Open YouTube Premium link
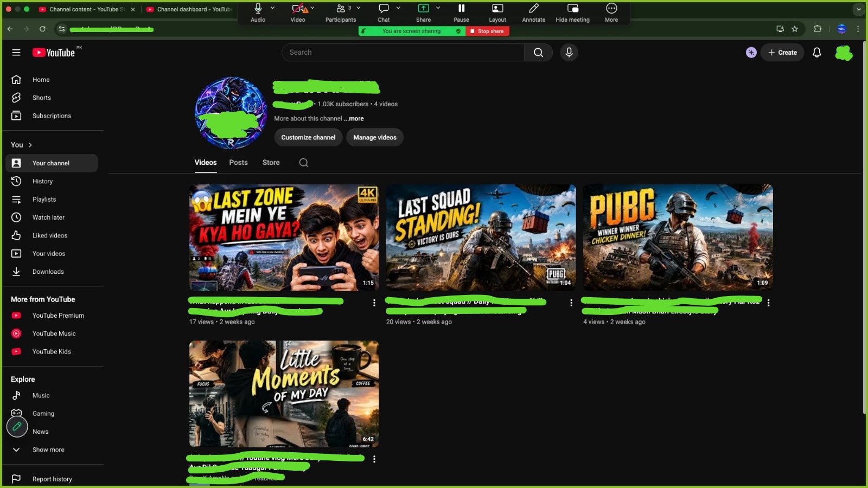This screenshot has height=488, width=868. tap(52, 316)
